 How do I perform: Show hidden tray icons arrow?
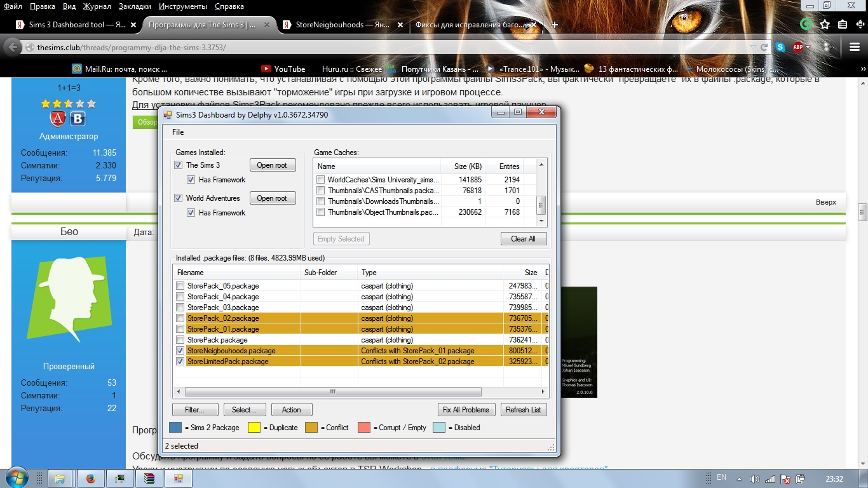(x=739, y=478)
